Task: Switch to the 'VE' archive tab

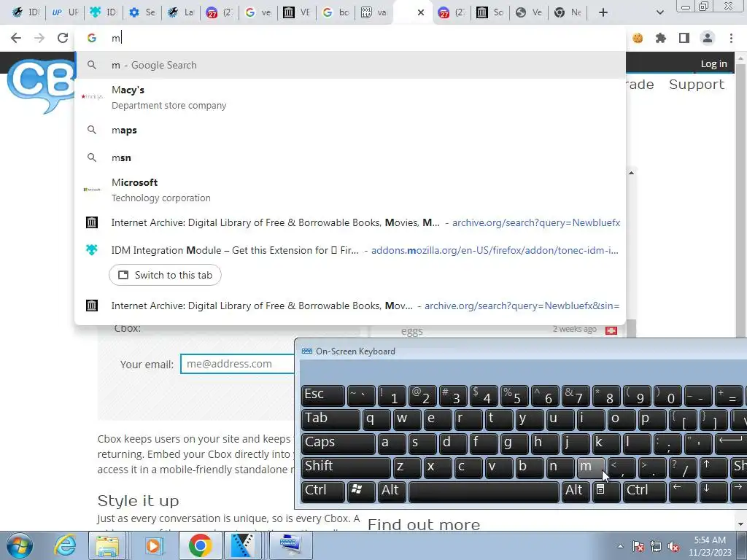Action: pyautogui.click(x=296, y=12)
